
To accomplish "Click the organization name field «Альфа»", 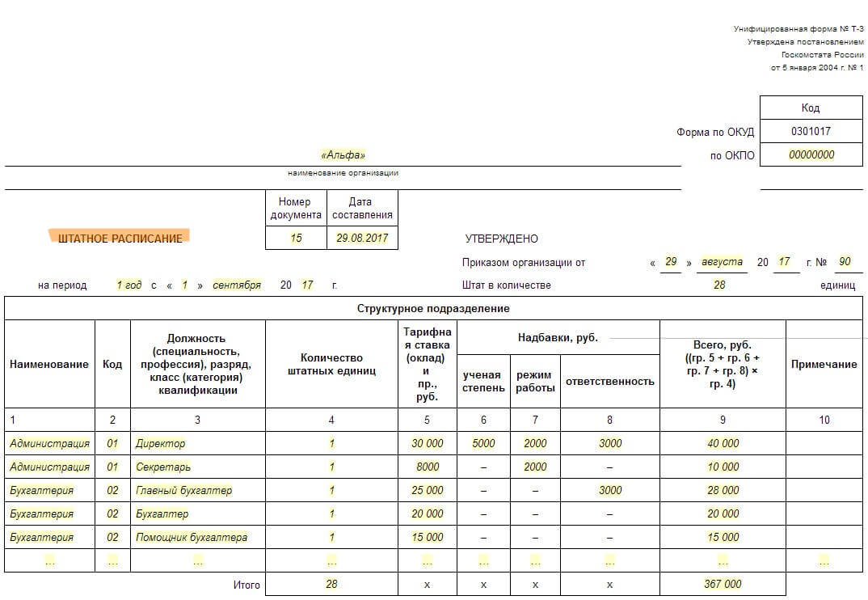I will click(343, 155).
